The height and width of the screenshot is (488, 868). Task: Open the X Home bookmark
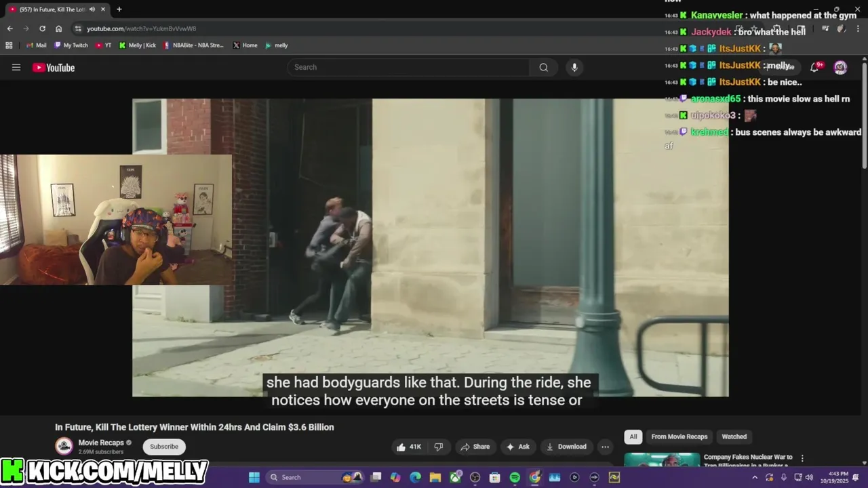(x=245, y=45)
